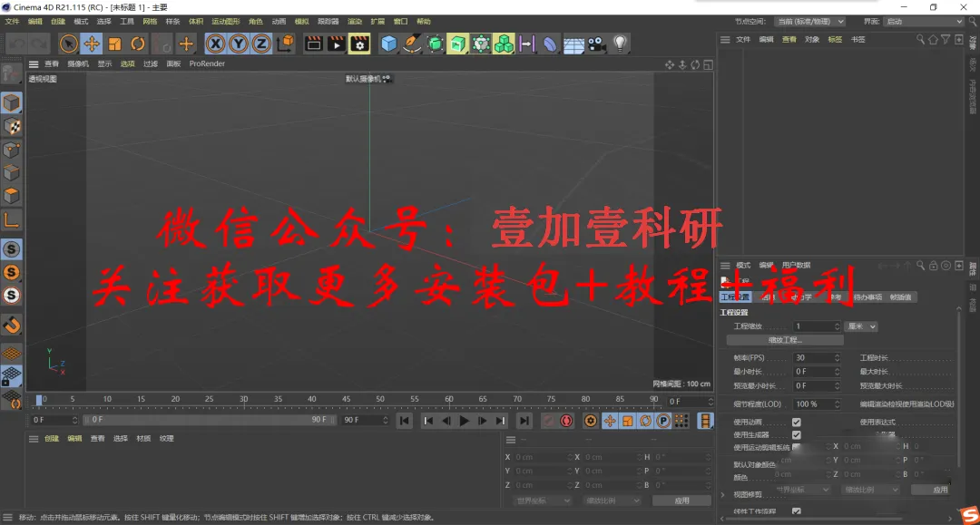This screenshot has height=525, width=980.
Task: Render to Picture Viewer icon
Action: (x=337, y=44)
